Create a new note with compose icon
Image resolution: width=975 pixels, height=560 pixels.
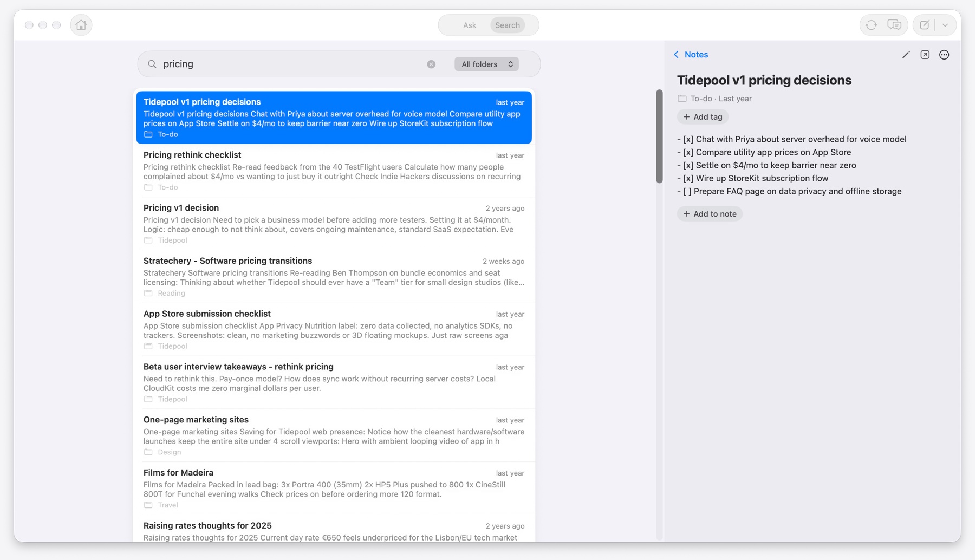click(925, 25)
